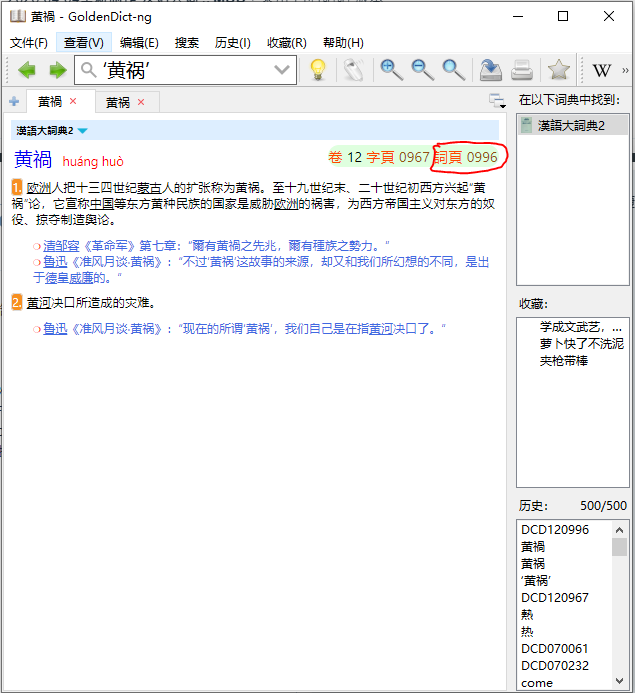Screen dimensions: 635x693
Task: Select history entry DCD120996
Action: coord(555,529)
